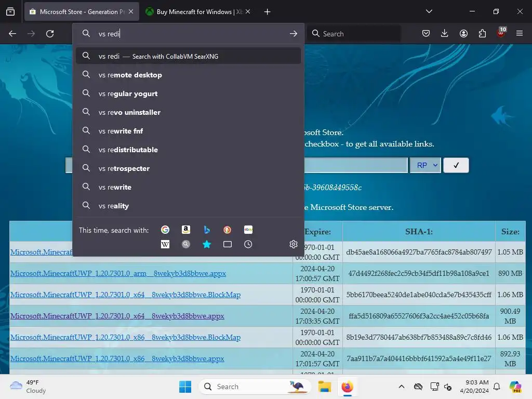The height and width of the screenshot is (399, 532).
Task: Open the clock showing 9:03 AM
Action: coord(474,387)
